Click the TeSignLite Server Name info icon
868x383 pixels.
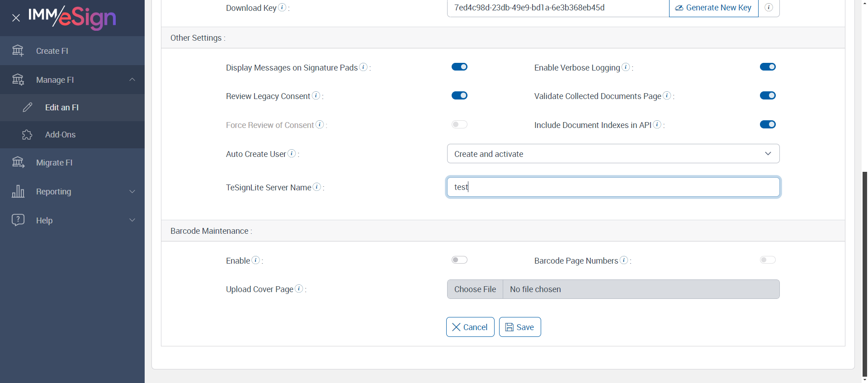click(x=317, y=187)
